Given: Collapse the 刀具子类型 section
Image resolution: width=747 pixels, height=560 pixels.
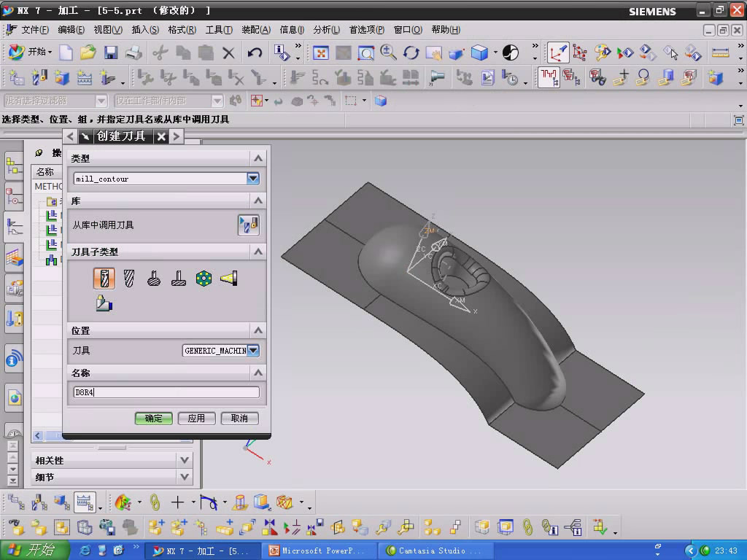Looking at the screenshot, I should point(258,252).
